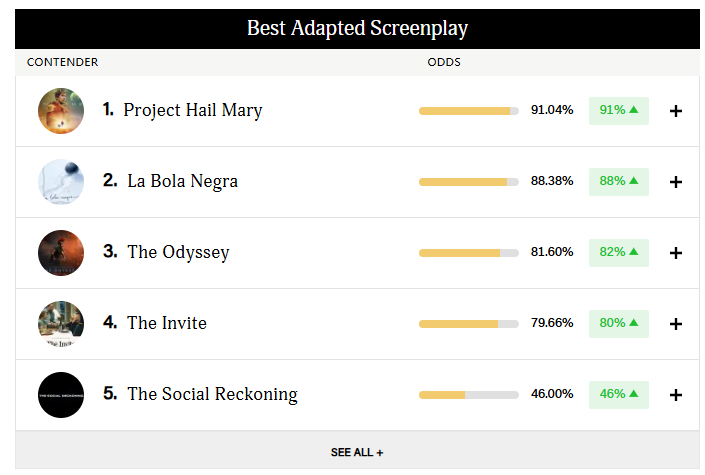This screenshot has height=475, width=705.
Task: Click the La Bola Negra odds bar
Action: click(469, 182)
